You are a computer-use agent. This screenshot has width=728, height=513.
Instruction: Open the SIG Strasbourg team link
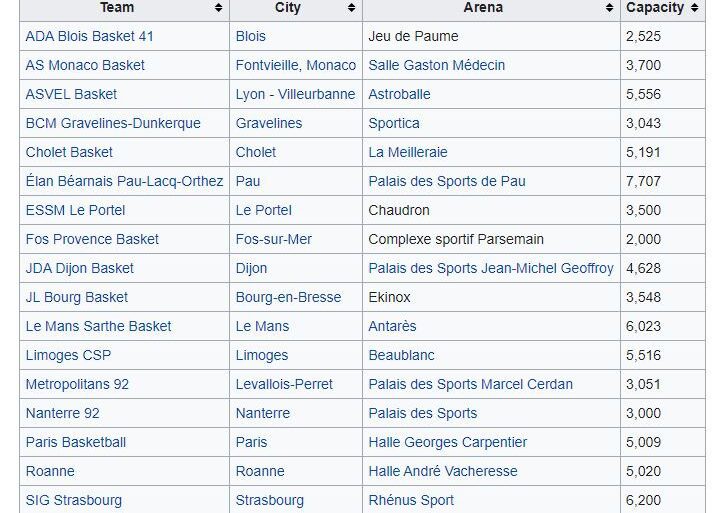pos(74,500)
